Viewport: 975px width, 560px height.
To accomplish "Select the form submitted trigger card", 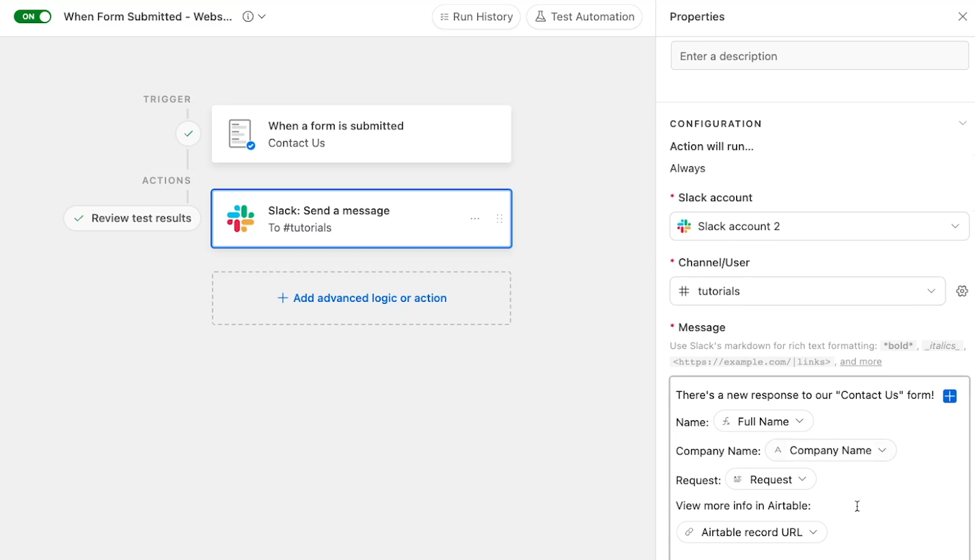I will (x=361, y=134).
